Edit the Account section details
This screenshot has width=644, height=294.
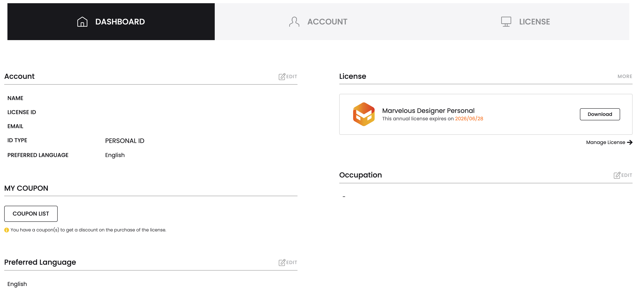(288, 77)
